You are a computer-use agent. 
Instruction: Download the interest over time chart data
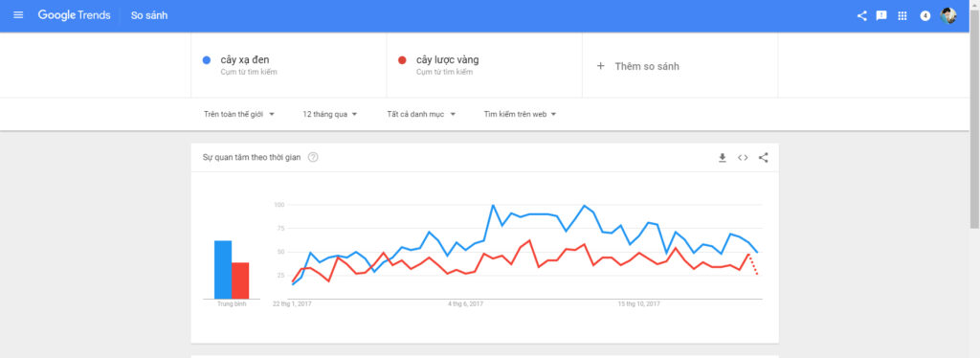723,157
